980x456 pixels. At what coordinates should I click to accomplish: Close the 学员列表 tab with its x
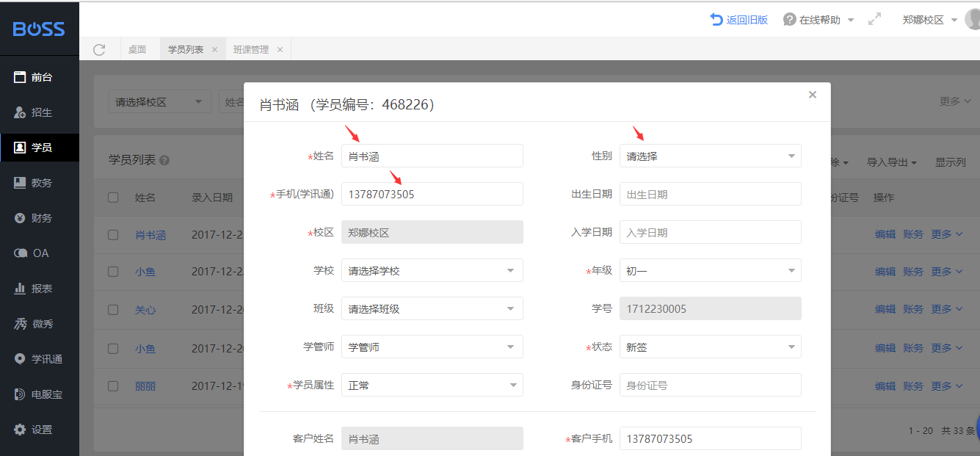[214, 50]
